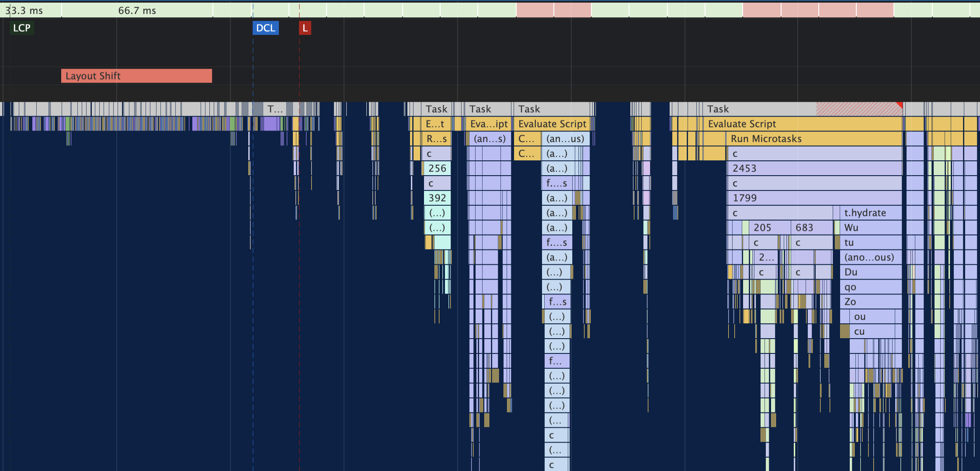
Task: Select the Task block above Eva...ipt
Action: pos(488,109)
